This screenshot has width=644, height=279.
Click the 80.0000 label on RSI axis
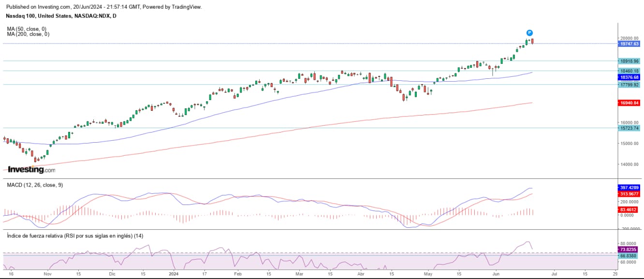(x=629, y=244)
